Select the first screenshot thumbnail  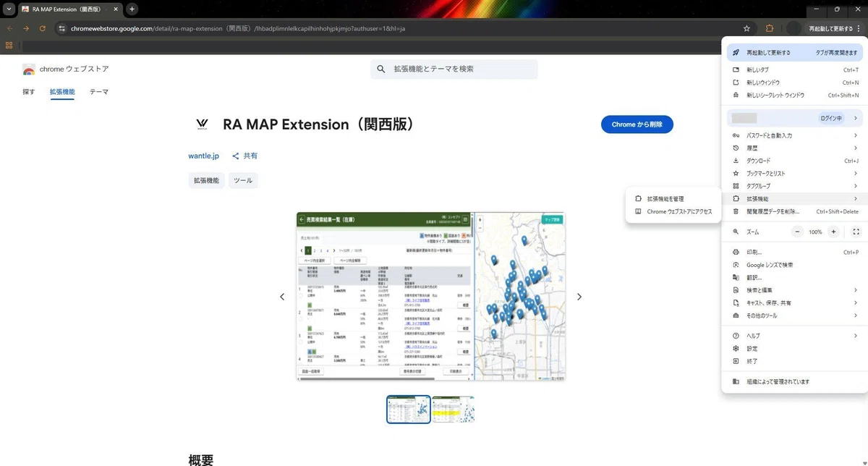point(409,410)
